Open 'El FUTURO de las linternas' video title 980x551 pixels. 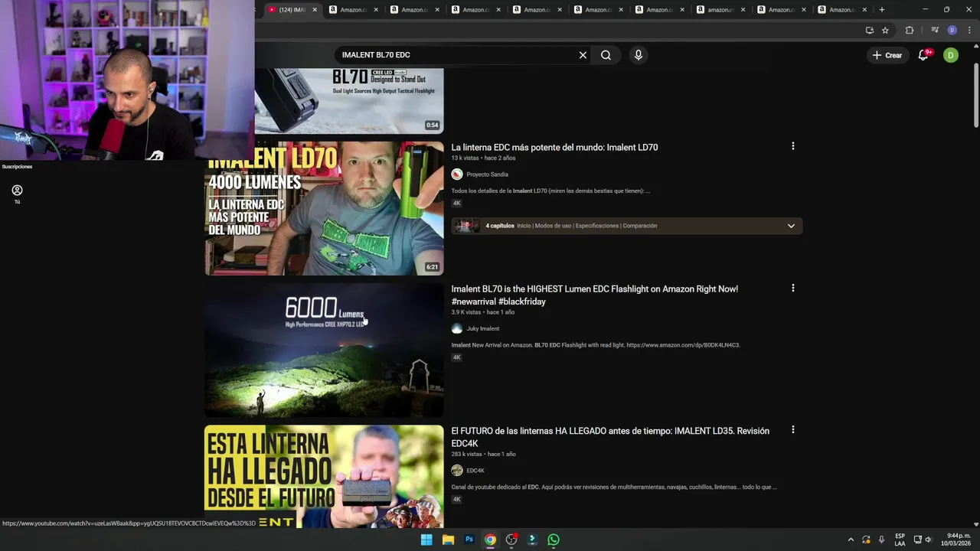pos(610,437)
